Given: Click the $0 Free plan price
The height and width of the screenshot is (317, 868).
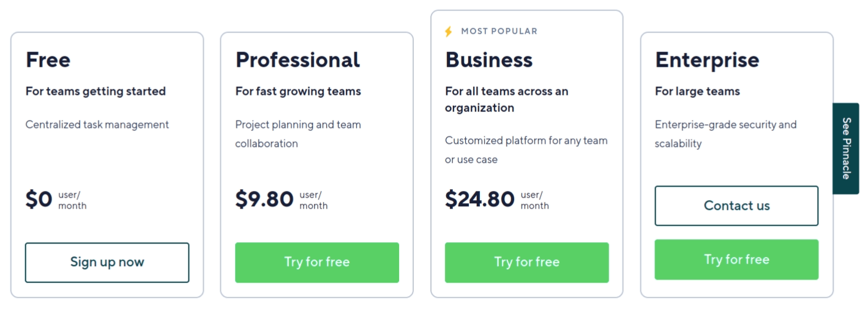Looking at the screenshot, I should 39,200.
